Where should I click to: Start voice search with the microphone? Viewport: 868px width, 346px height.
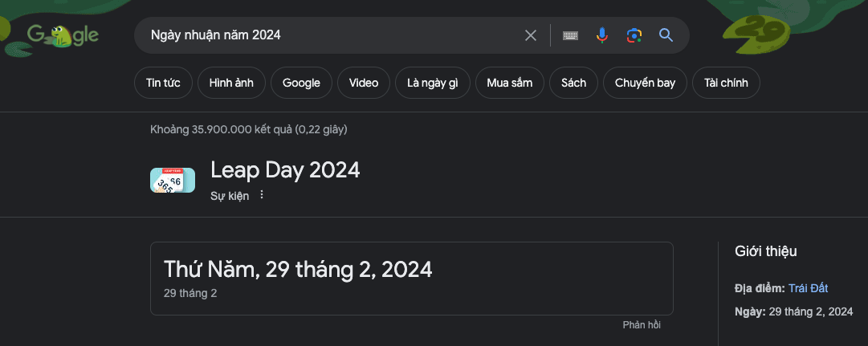(x=602, y=35)
